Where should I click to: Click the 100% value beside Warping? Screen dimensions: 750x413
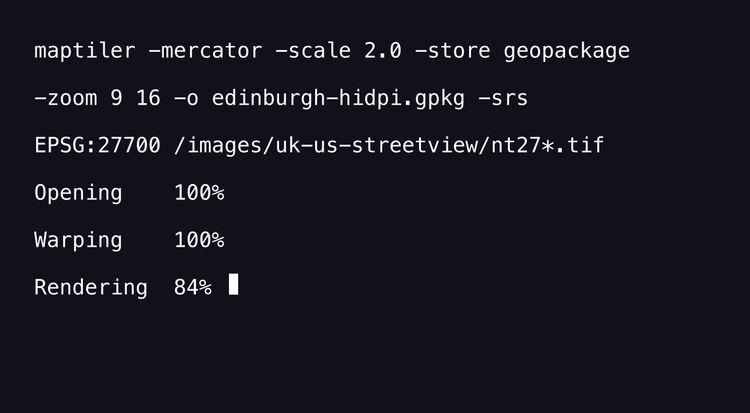point(199,241)
